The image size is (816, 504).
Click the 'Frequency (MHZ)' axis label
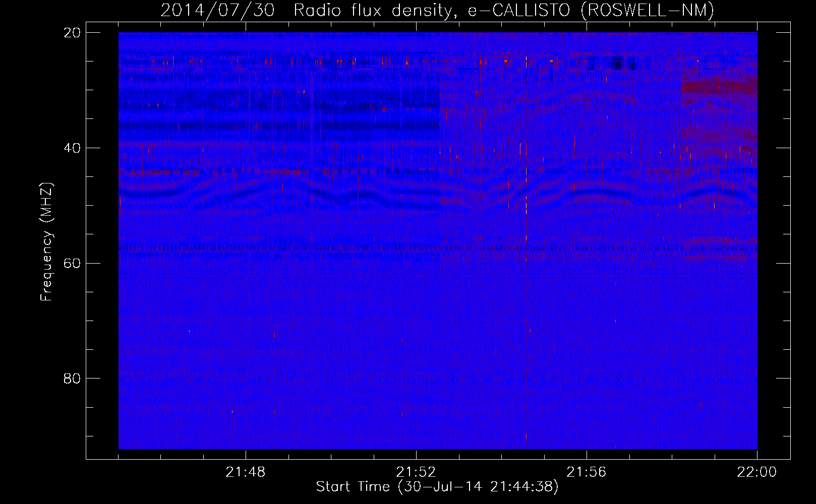pyautogui.click(x=46, y=242)
